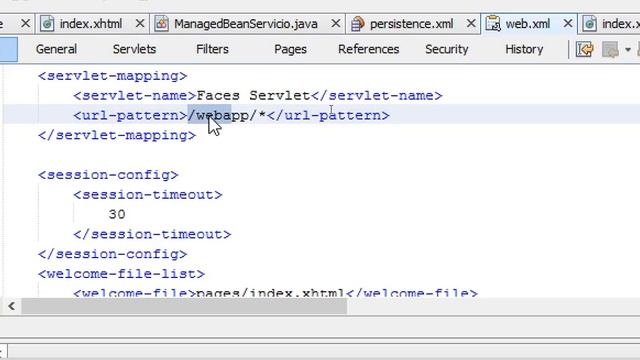
Task: Click the ManagedBeanServicio.java file icon
Action: point(161,24)
